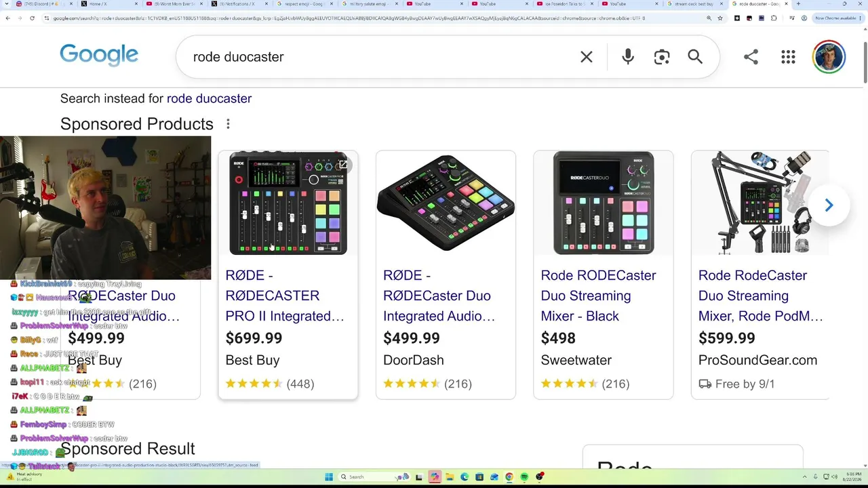Open 'Rode RODECaster Duo Streaming Mixer - Black' link
Image resolution: width=868 pixels, height=488 pixels.
point(598,296)
